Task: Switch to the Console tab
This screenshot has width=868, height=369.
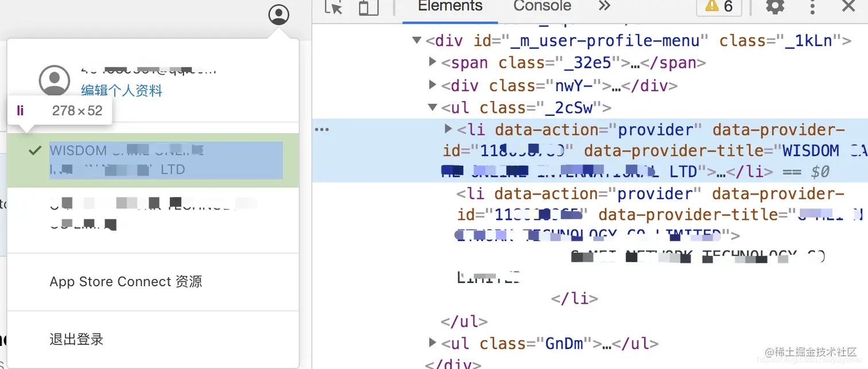Action: 542,6
